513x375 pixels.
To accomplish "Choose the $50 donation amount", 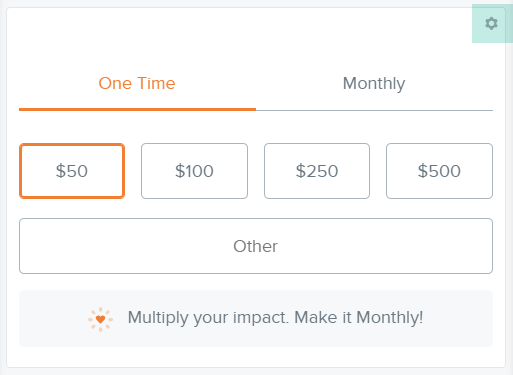I will 72,171.
